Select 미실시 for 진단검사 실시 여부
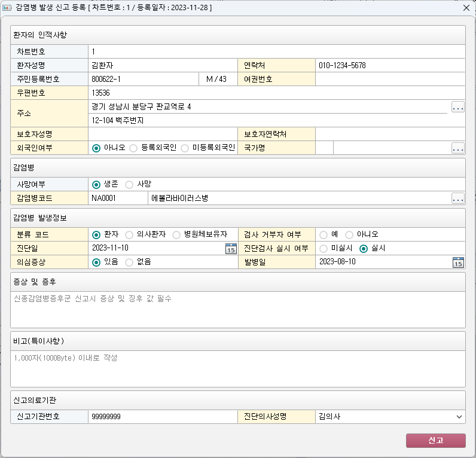Image resolution: width=476 pixels, height=458 pixels. click(x=324, y=248)
